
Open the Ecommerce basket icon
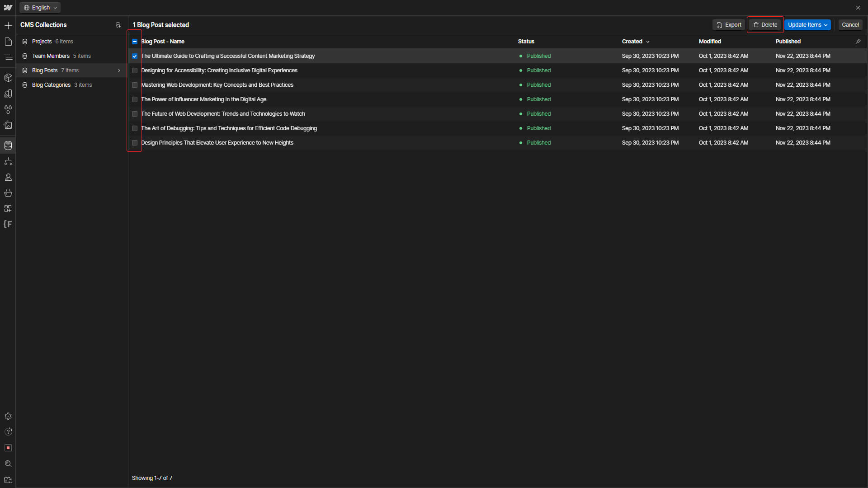8,193
